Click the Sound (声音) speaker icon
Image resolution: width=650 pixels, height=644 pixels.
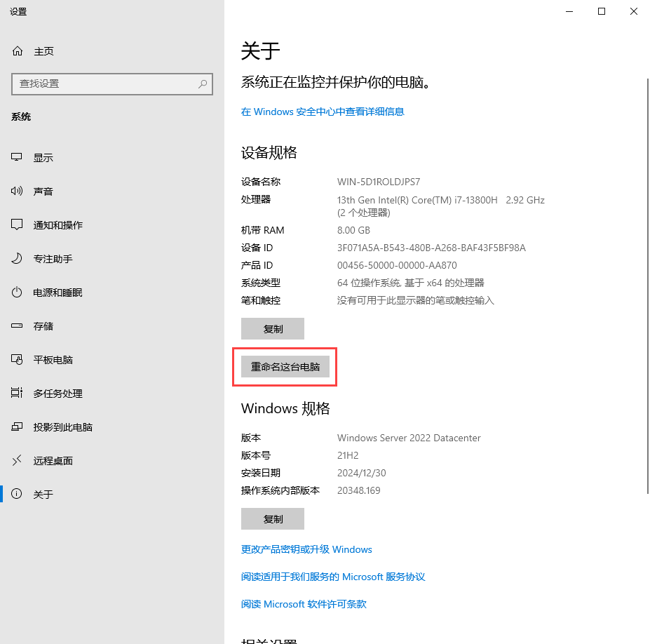tap(18, 192)
